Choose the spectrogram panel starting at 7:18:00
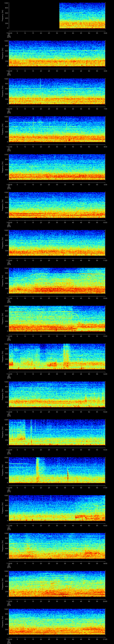Image resolution: width=114 pixels, height=644 pixels. pos(57,546)
